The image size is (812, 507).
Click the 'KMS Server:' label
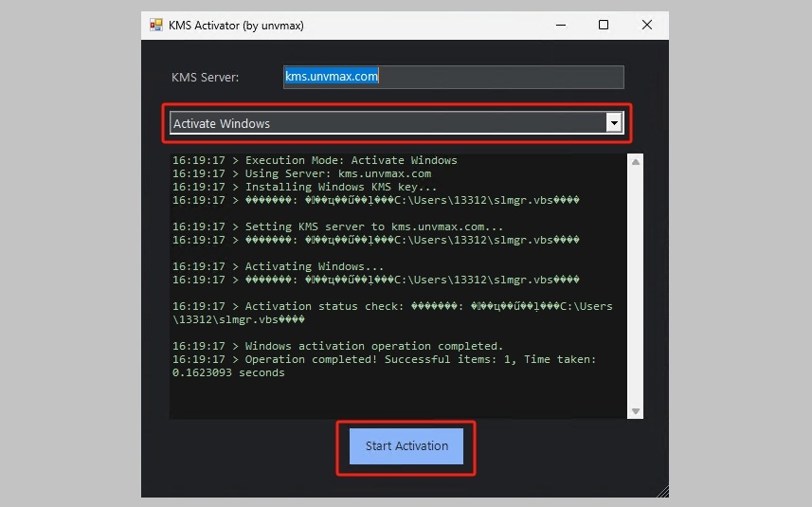tap(205, 77)
